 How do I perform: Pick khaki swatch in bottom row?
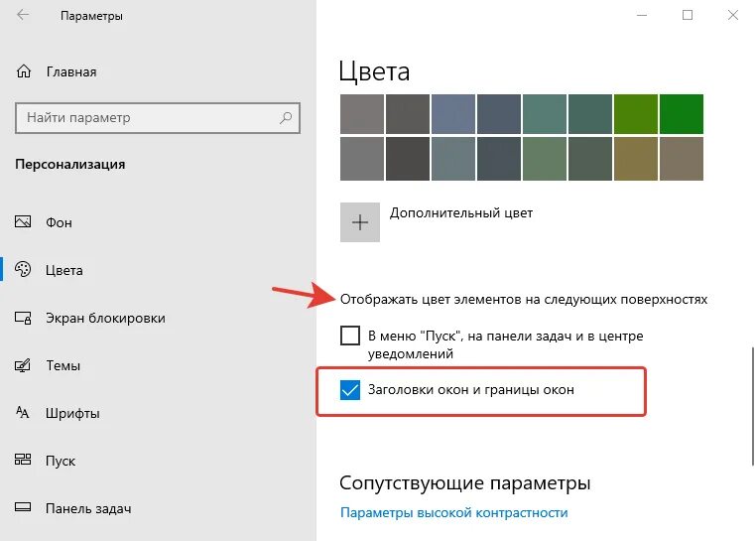click(x=636, y=159)
